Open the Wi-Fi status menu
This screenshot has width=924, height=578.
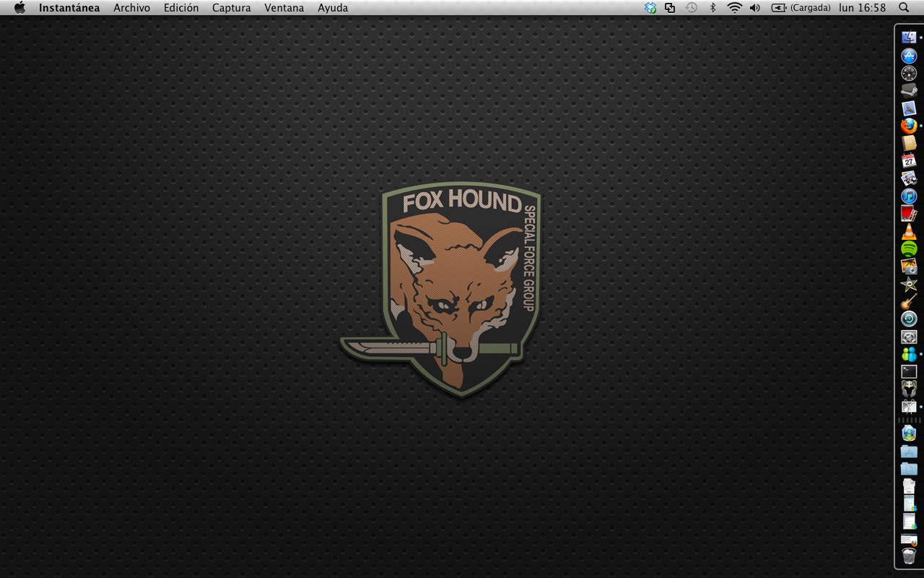coord(735,8)
